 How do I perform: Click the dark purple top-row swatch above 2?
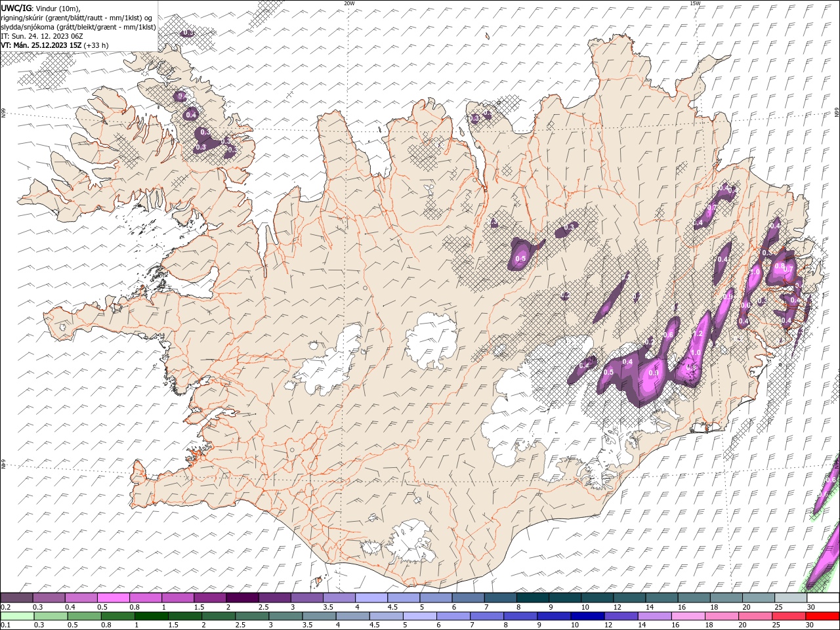click(x=242, y=598)
